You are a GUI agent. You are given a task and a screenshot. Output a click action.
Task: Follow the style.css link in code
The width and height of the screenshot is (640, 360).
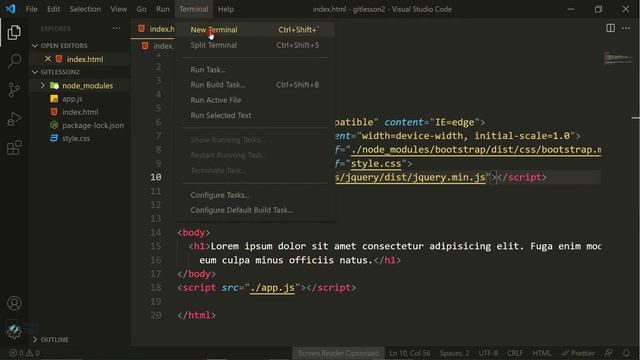tap(376, 163)
